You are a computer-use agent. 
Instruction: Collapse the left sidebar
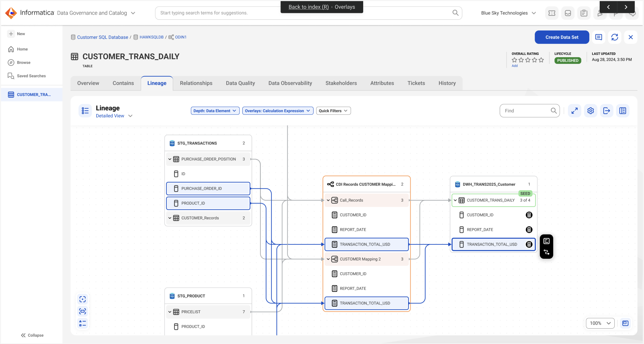point(32,335)
